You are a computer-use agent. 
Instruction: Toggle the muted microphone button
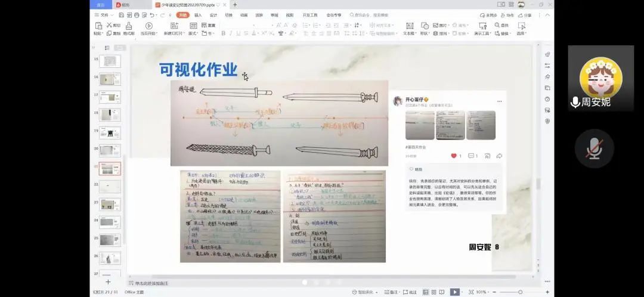click(595, 148)
